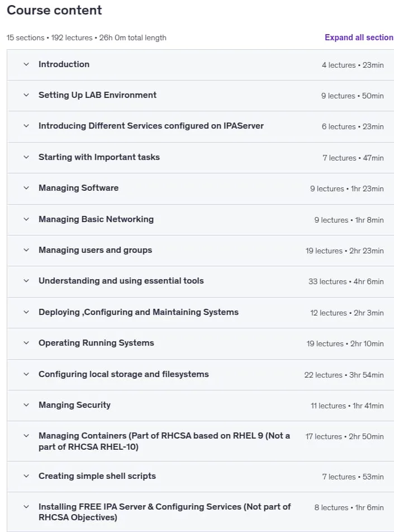Image resolution: width=394 pixels, height=532 pixels.
Task: Open Installing FREE IPA Server section
Action: 164,512
